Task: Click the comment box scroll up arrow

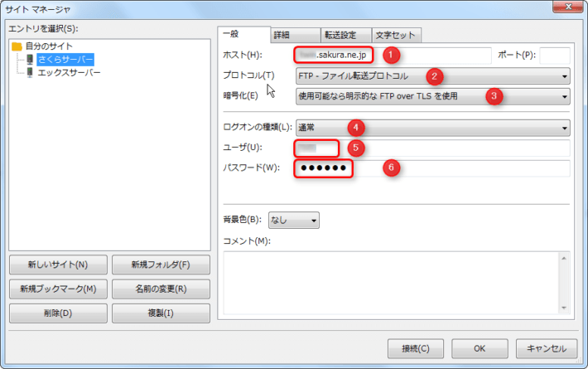Action: 564,258
